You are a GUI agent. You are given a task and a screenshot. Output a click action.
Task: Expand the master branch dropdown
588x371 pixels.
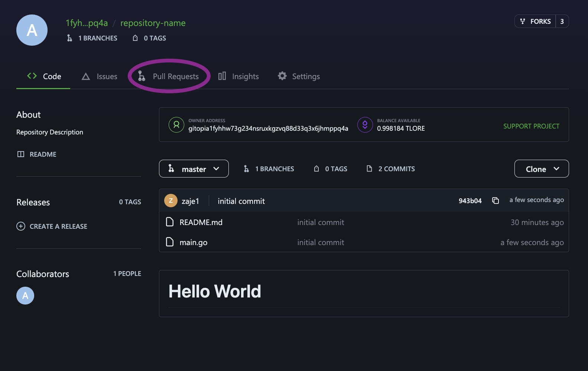click(194, 169)
